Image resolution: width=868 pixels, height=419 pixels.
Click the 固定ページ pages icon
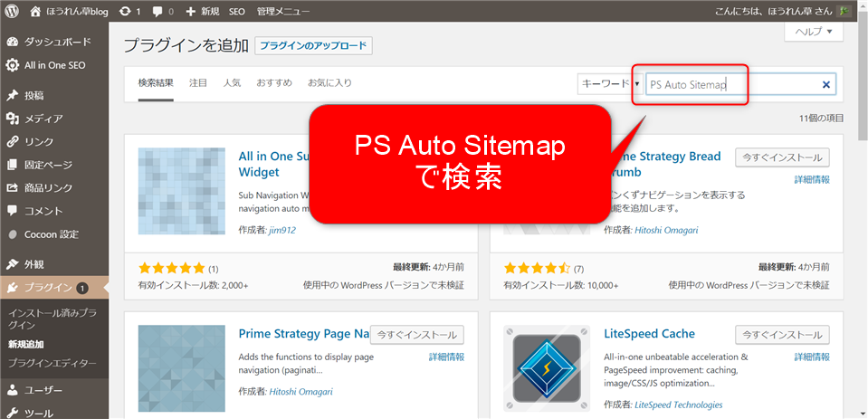(13, 165)
